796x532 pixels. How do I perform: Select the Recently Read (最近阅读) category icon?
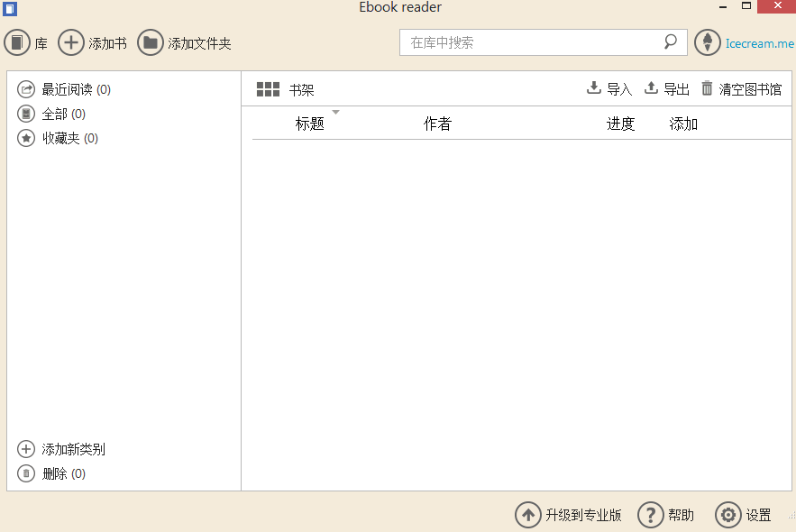click(25, 88)
